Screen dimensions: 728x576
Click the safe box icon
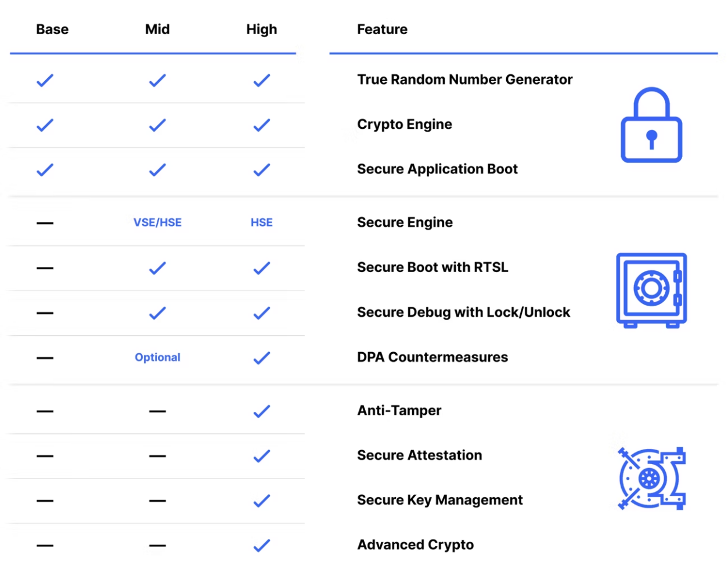[651, 290]
